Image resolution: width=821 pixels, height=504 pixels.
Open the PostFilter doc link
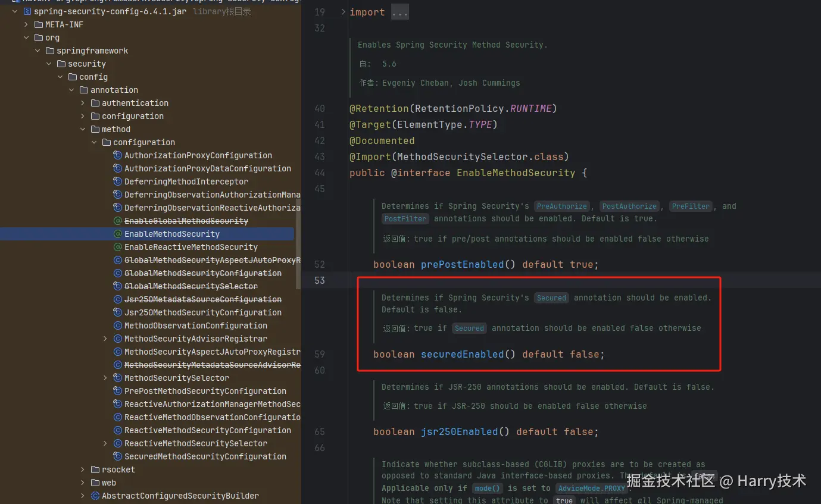point(405,219)
